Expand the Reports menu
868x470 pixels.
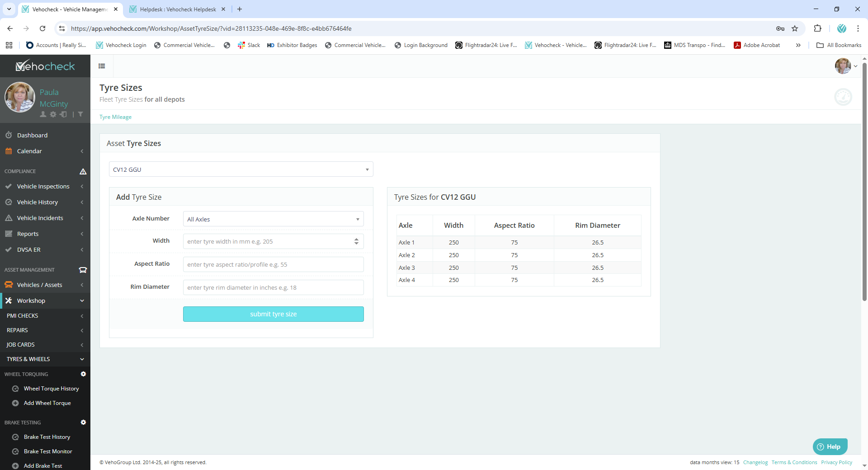click(45, 234)
